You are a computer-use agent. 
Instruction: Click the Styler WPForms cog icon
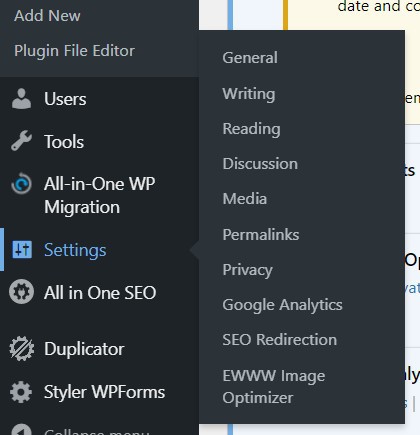[x=21, y=392]
